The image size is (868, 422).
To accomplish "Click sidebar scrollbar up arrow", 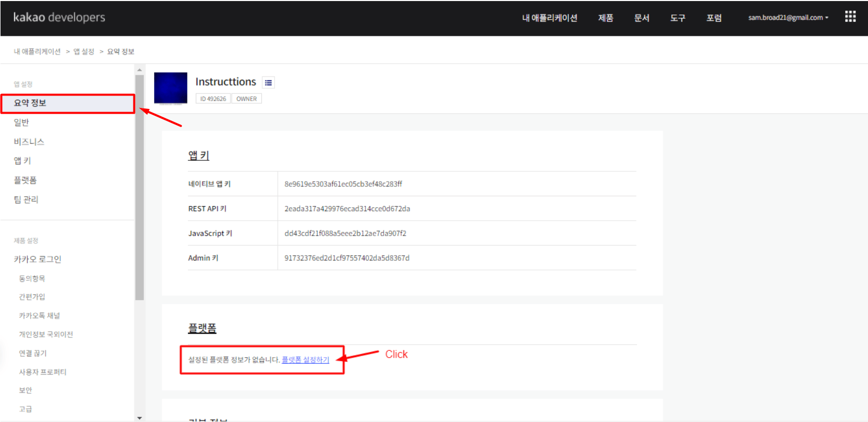I will tap(139, 70).
